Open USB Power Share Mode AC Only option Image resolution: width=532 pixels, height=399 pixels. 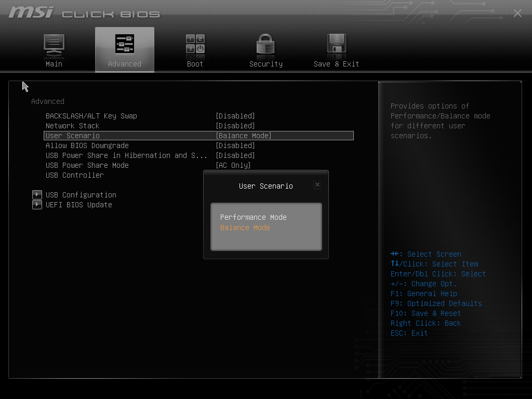click(x=233, y=165)
